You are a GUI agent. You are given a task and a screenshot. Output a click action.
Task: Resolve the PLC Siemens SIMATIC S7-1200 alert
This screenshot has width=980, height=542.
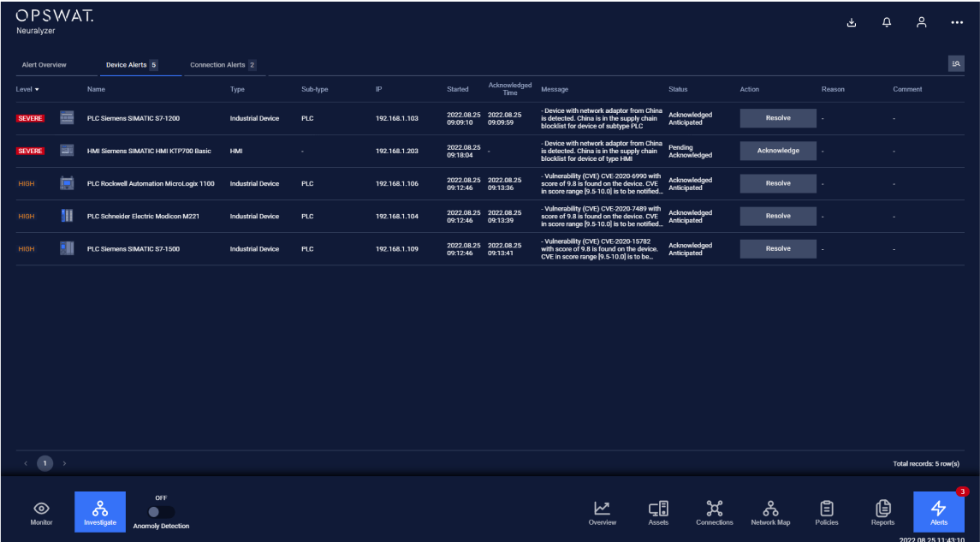(778, 118)
